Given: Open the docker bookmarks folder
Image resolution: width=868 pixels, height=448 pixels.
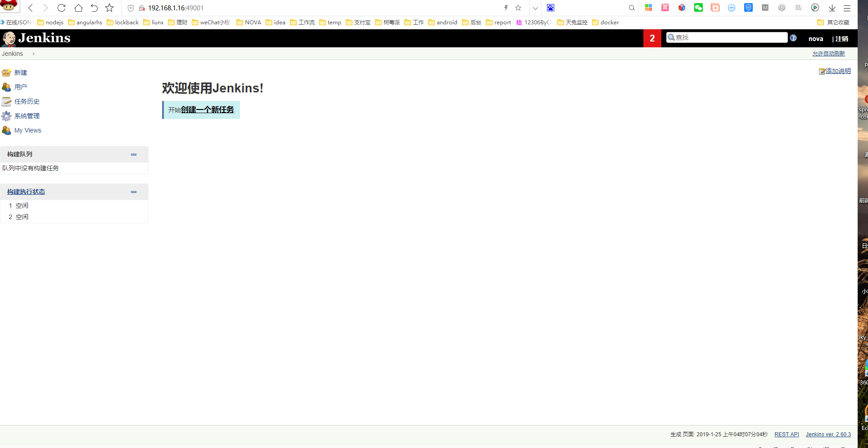Looking at the screenshot, I should [606, 23].
